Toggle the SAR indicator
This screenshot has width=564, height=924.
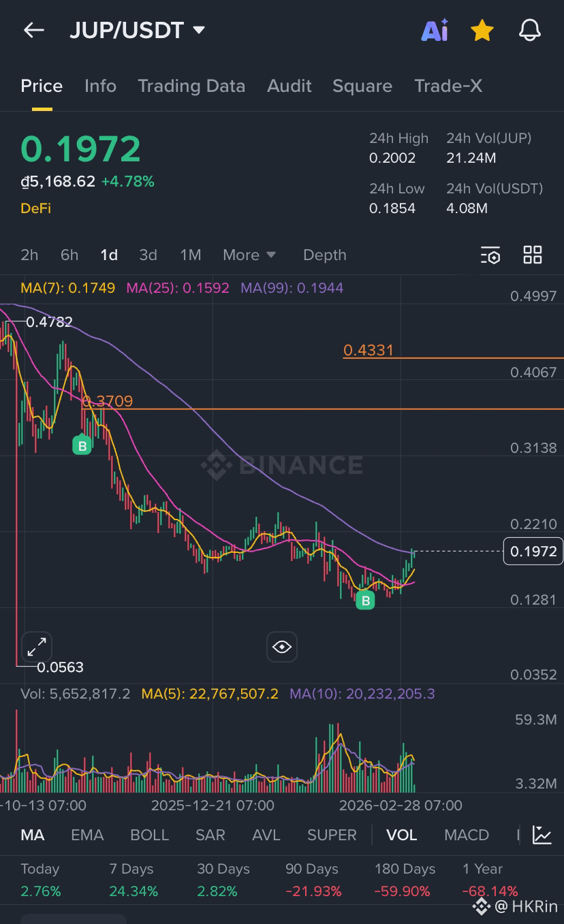pyautogui.click(x=210, y=835)
